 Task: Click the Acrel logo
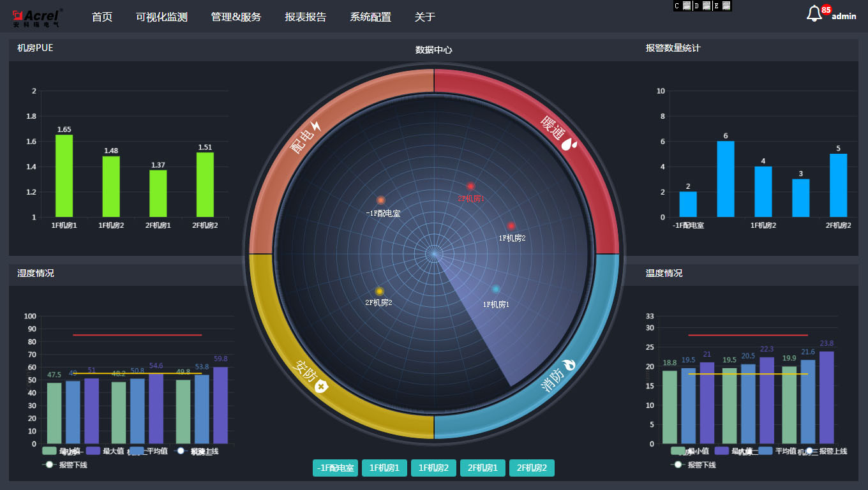[x=37, y=17]
